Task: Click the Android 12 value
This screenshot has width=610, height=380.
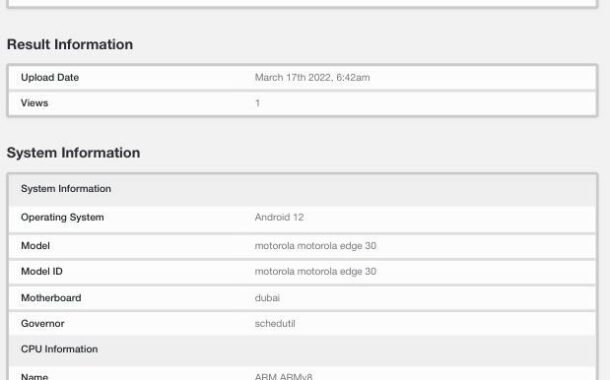Action: [279, 217]
